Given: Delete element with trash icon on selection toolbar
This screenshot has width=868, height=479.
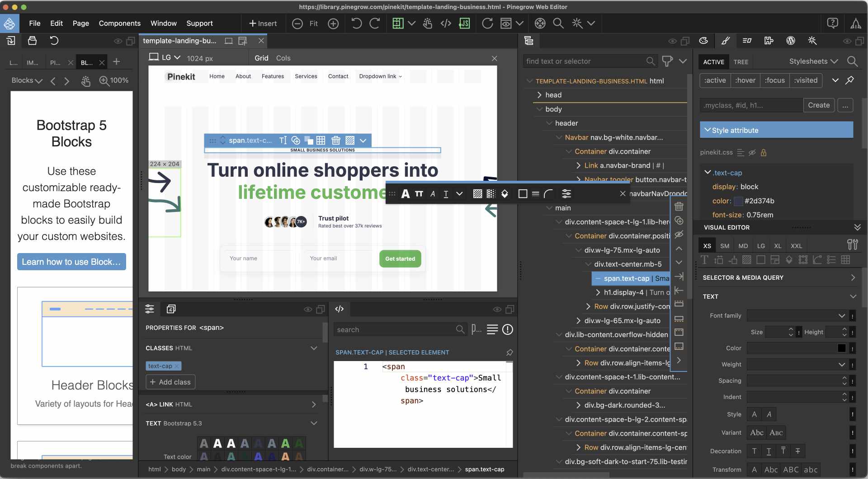Looking at the screenshot, I should [336, 141].
